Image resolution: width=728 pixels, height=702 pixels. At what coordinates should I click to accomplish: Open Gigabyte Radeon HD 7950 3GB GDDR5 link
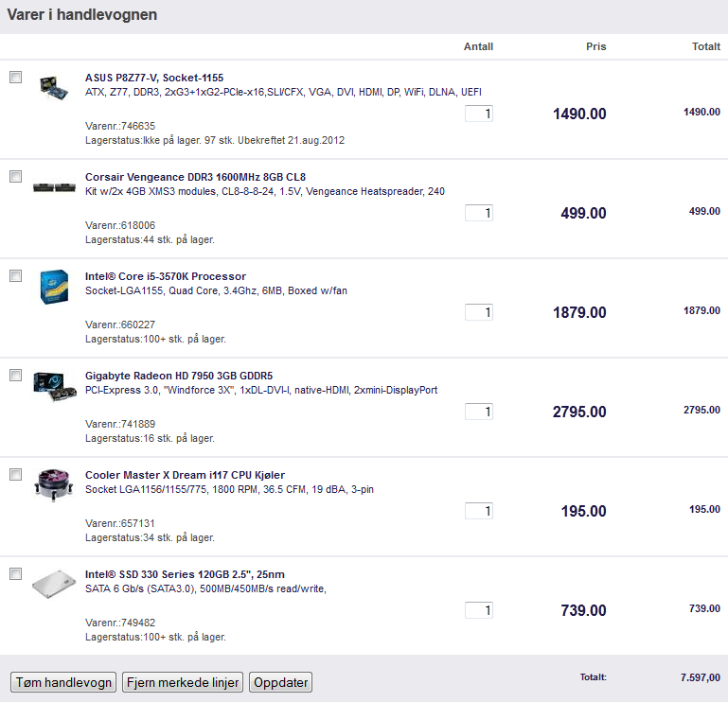179,376
